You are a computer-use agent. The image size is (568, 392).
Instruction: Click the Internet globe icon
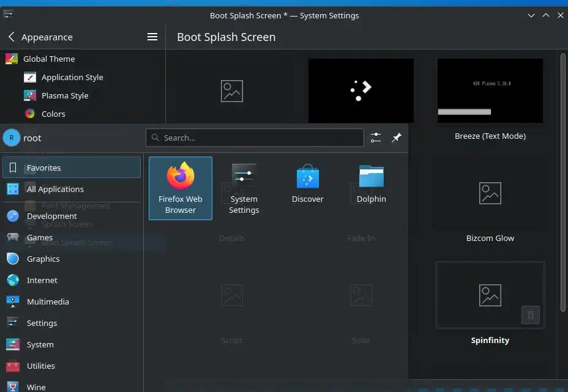[13, 280]
